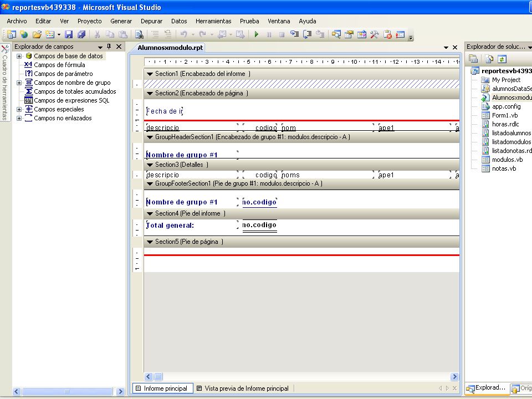Click the Step Into debug icon
The height and width of the screenshot is (399, 532).
coord(294,34)
